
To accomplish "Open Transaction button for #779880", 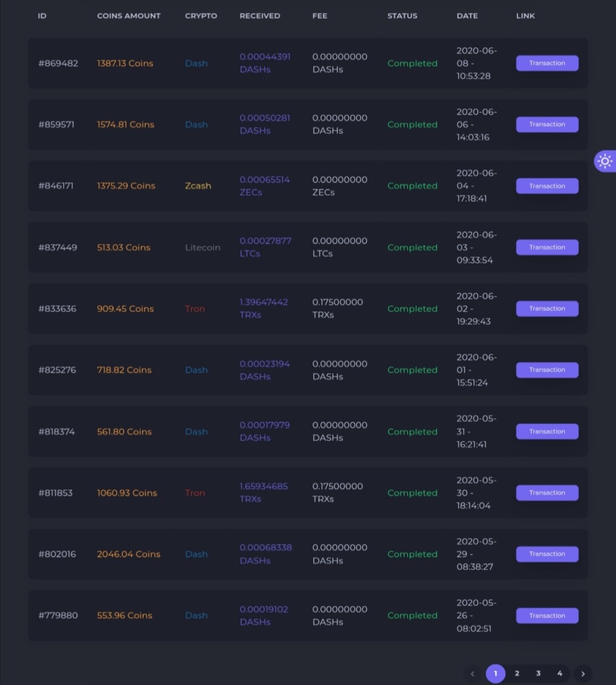I will (547, 615).
